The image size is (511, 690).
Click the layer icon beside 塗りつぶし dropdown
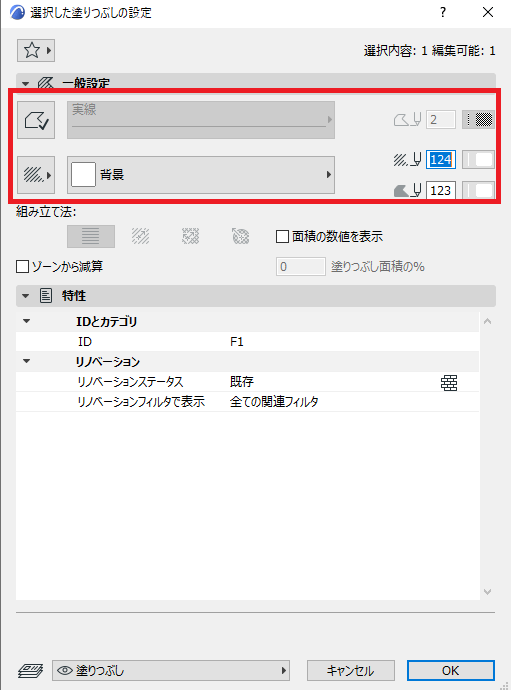pos(30,671)
